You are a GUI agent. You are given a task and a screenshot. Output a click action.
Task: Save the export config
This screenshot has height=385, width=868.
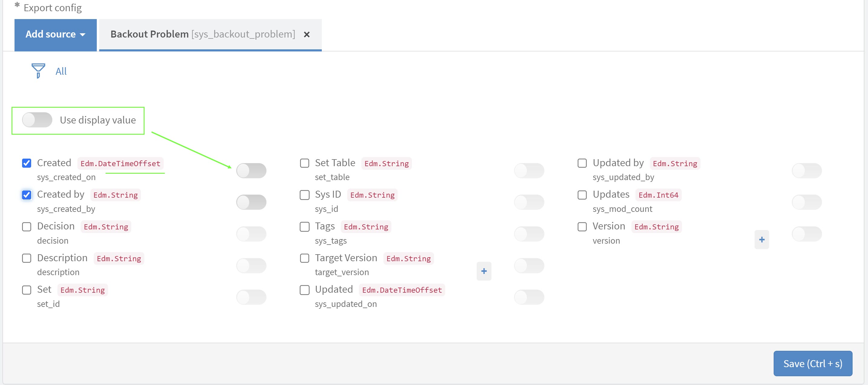pyautogui.click(x=812, y=364)
